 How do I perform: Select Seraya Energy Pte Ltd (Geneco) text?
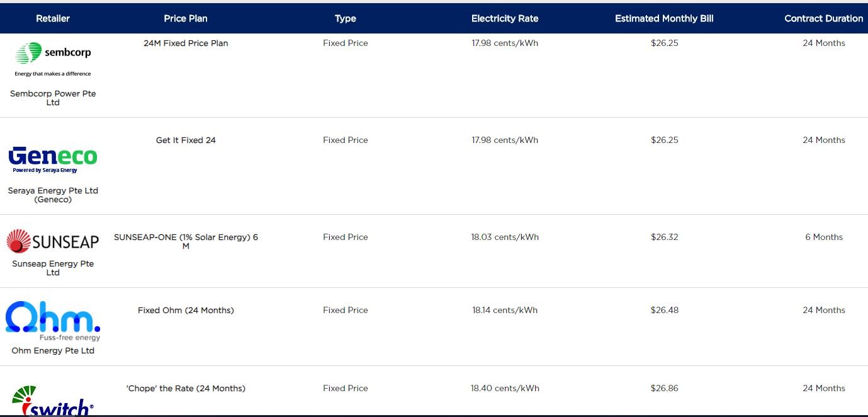coord(53,195)
